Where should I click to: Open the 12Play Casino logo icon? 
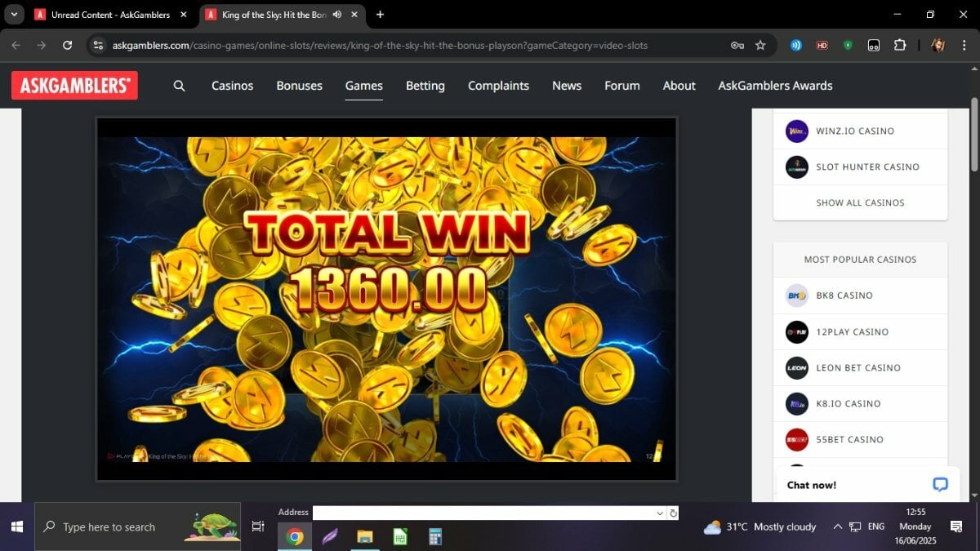(796, 331)
